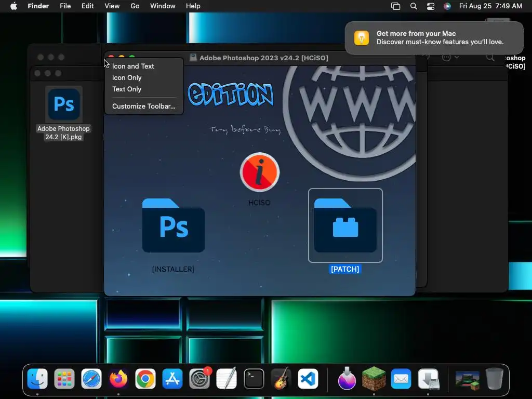This screenshot has height=399, width=532.
Task: Select the [PATCH] folder icon
Action: [x=345, y=225]
